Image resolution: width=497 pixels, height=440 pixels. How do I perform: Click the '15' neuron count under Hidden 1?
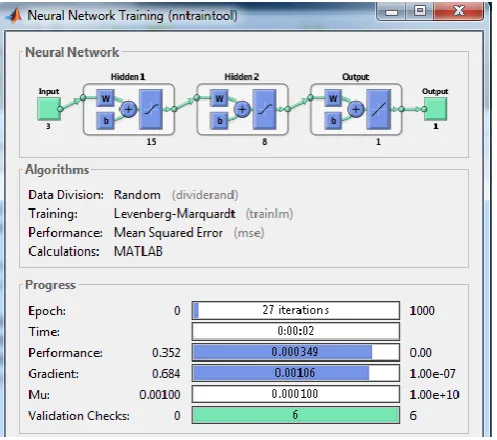tap(151, 142)
